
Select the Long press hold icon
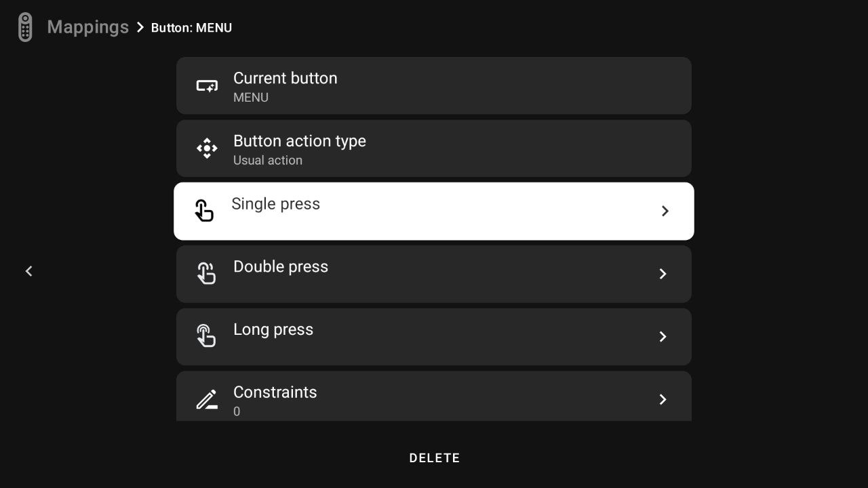point(205,335)
